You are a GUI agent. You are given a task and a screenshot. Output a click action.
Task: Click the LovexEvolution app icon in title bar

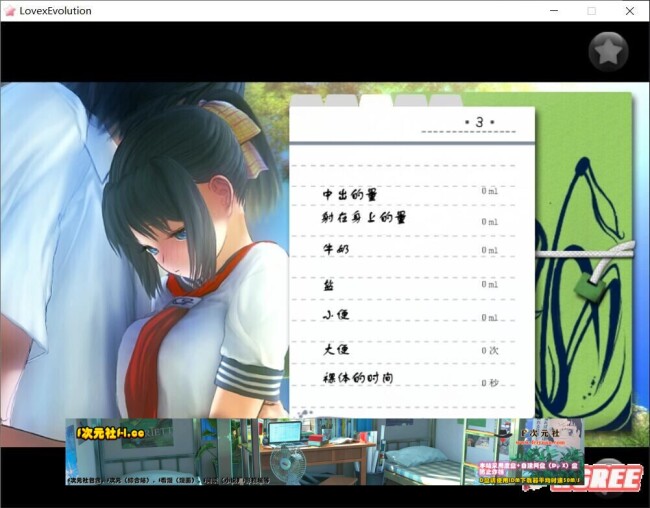click(x=10, y=11)
